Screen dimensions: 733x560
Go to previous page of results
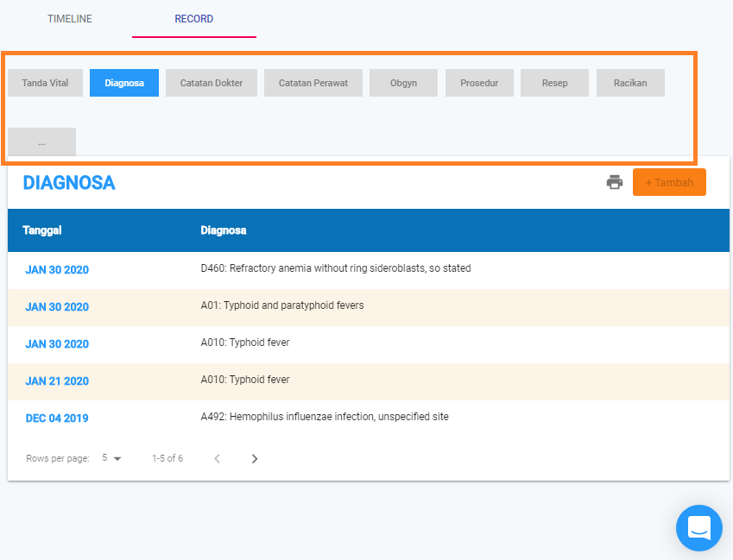pos(217,459)
